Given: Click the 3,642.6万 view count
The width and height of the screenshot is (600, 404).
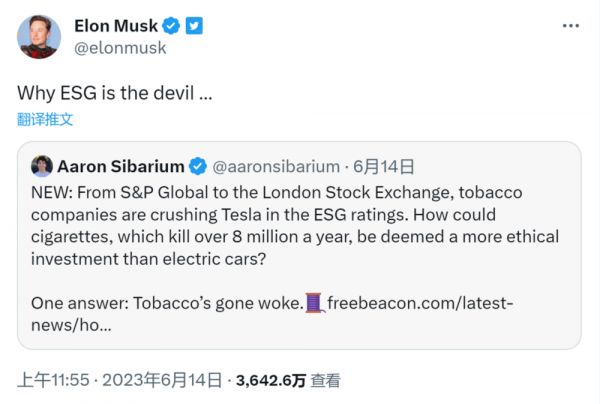Looking at the screenshot, I should pyautogui.click(x=270, y=380).
